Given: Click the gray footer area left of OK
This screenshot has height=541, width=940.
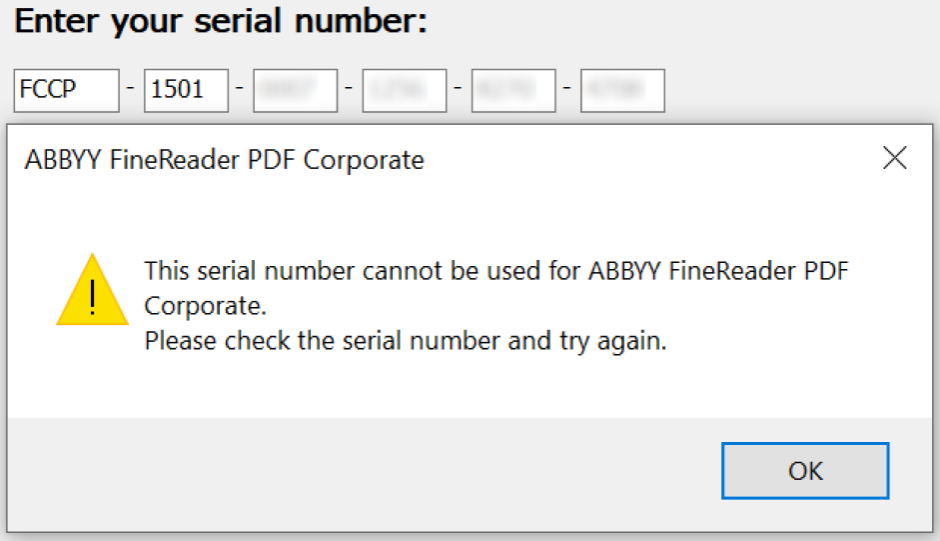Looking at the screenshot, I should click(360, 474).
